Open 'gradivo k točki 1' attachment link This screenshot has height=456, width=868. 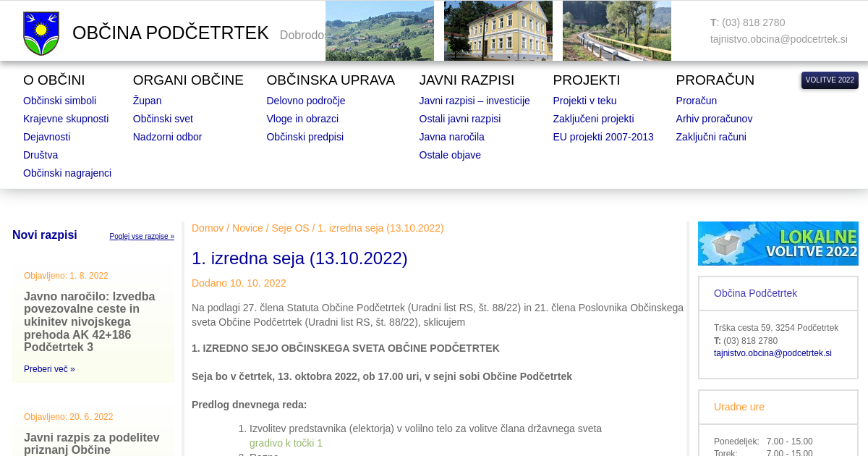[286, 443]
